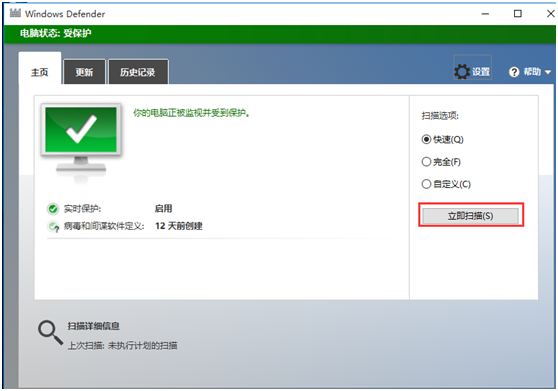Click the 上次扫描: 未执行计划的扫描 text
Image resolution: width=558 pixels, height=391 pixels.
coord(122,345)
